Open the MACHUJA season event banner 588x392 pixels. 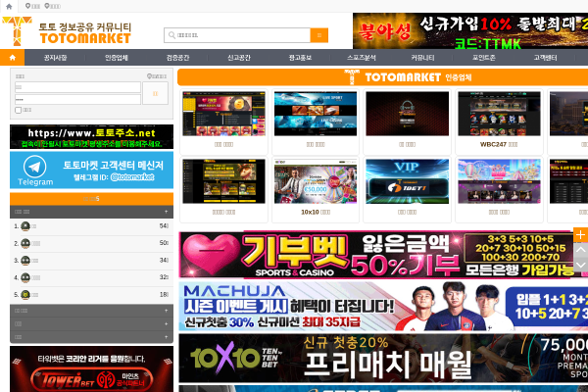(383, 307)
